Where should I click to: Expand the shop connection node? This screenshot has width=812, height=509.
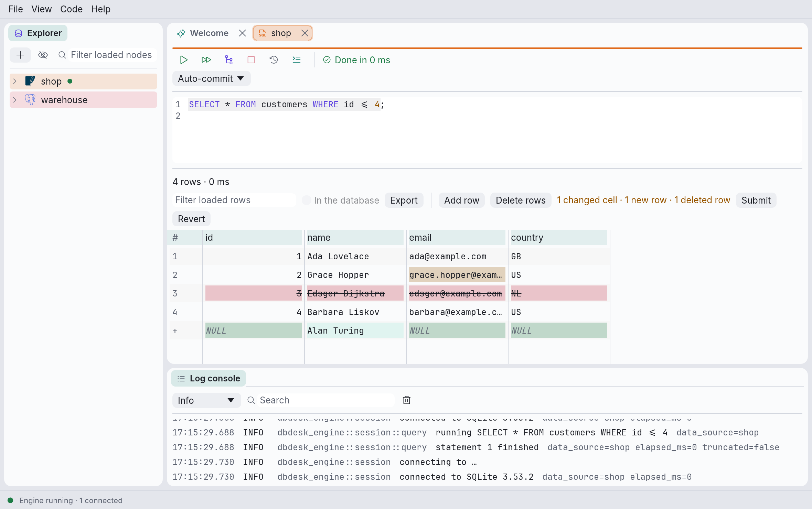point(15,81)
